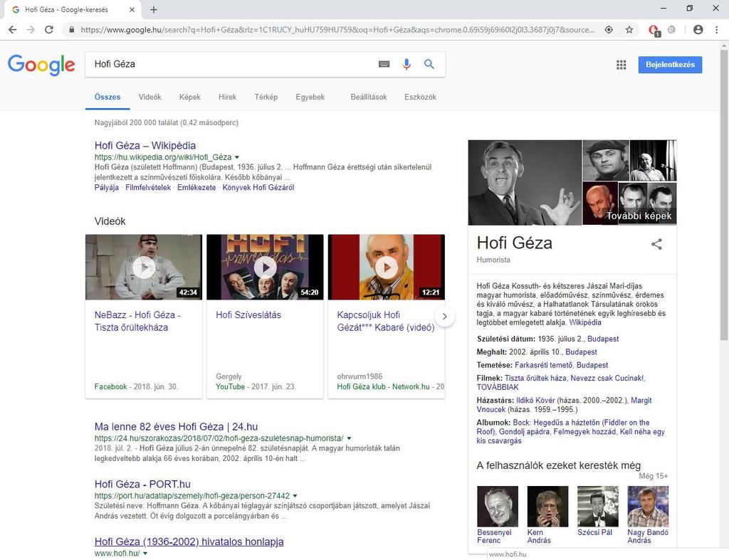The width and height of the screenshot is (729, 560).
Task: Bookmark this page with star icon
Action: point(629,30)
